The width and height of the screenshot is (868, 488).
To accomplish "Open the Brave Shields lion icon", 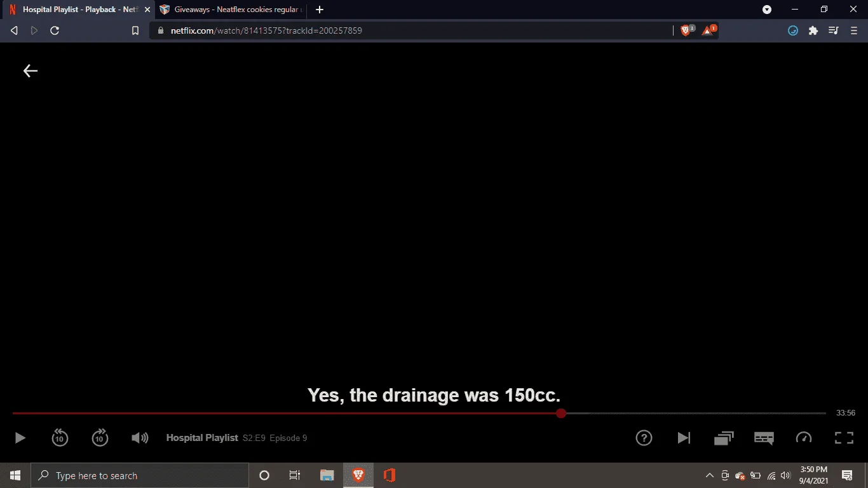I will [687, 30].
